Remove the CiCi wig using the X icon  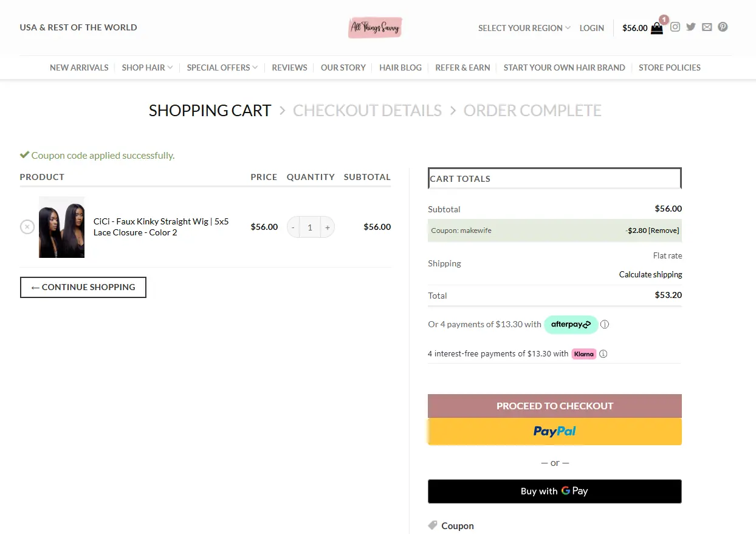[x=27, y=226]
